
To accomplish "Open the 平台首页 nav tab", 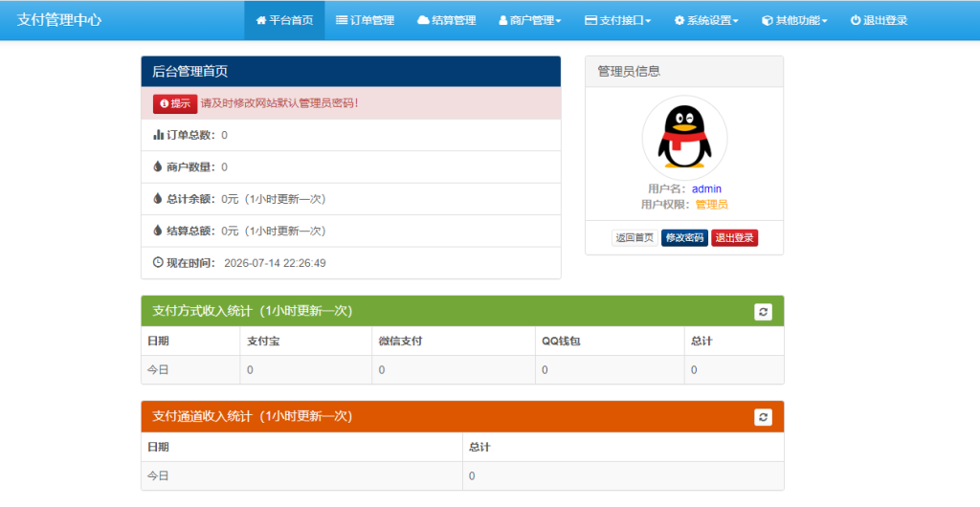I will click(x=284, y=20).
